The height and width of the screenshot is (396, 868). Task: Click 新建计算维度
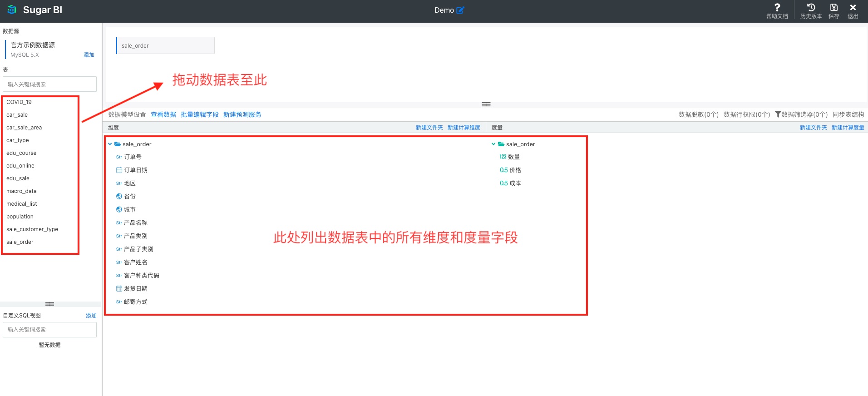click(x=464, y=128)
